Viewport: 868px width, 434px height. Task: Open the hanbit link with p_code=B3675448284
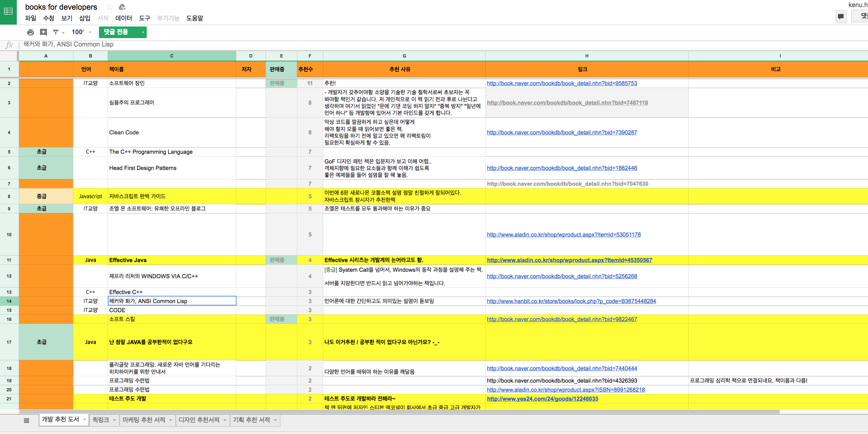pyautogui.click(x=571, y=301)
